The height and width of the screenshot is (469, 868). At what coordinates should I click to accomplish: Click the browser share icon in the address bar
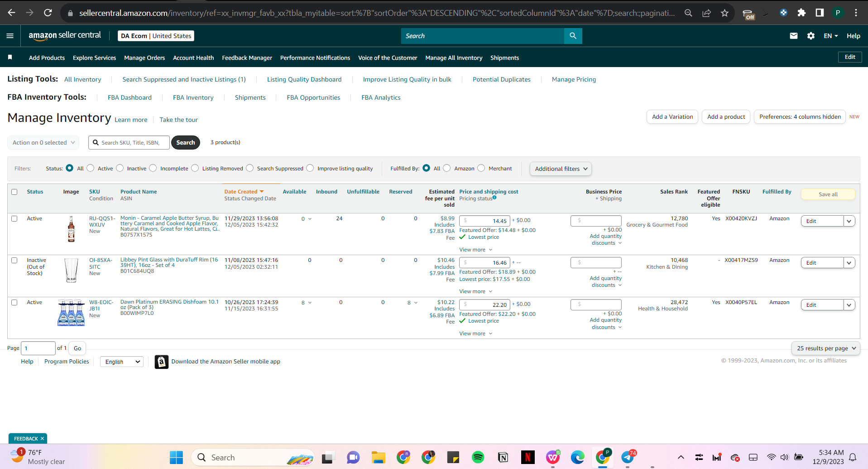pos(706,13)
